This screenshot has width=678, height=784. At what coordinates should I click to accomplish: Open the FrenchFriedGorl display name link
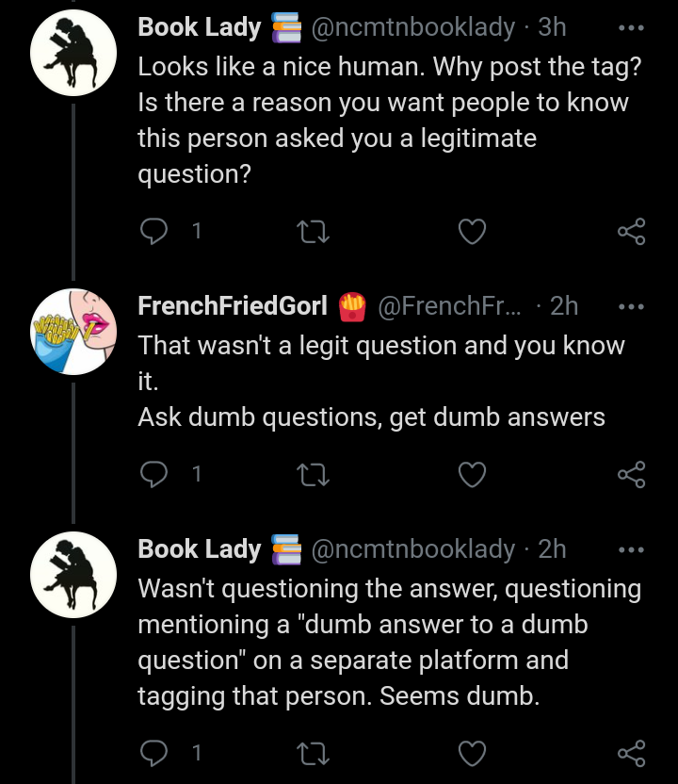(233, 305)
